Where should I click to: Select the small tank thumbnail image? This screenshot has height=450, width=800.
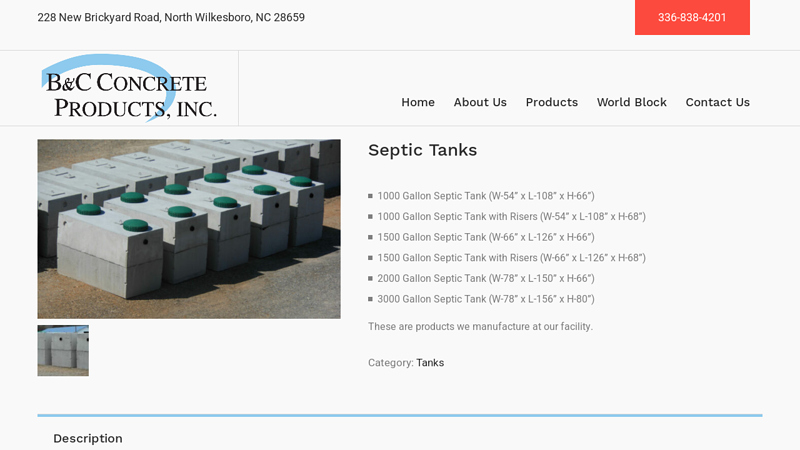[x=63, y=351]
